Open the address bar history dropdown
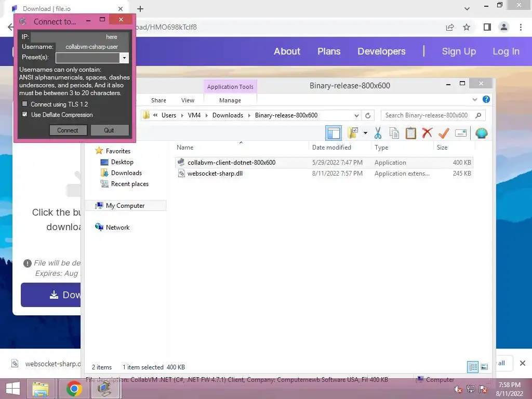Screen dimensions: 532x399 click(356, 115)
